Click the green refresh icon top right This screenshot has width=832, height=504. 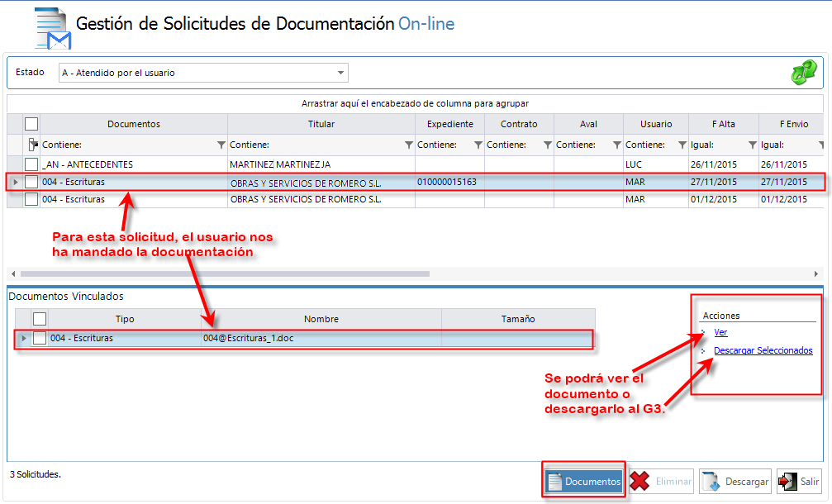point(803,73)
